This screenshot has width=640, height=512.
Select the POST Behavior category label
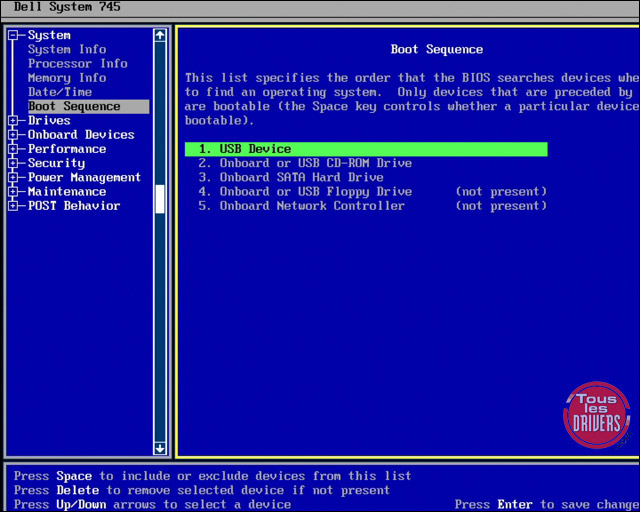coord(74,206)
